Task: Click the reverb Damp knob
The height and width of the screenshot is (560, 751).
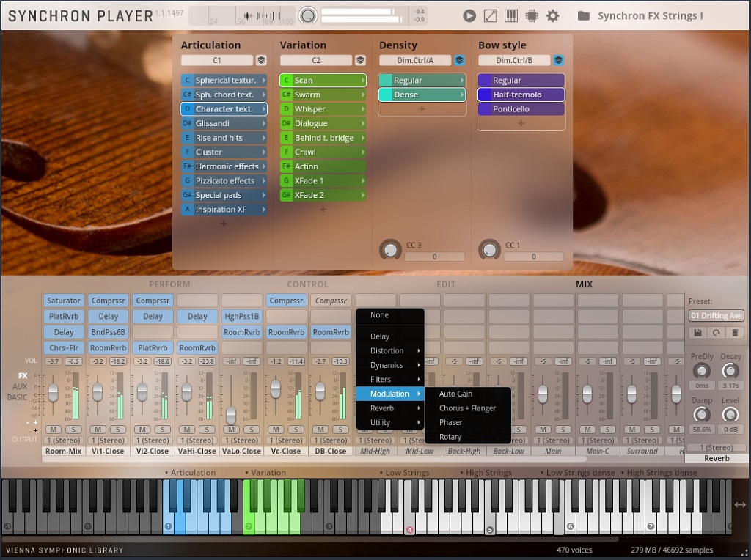Action: pos(702,414)
